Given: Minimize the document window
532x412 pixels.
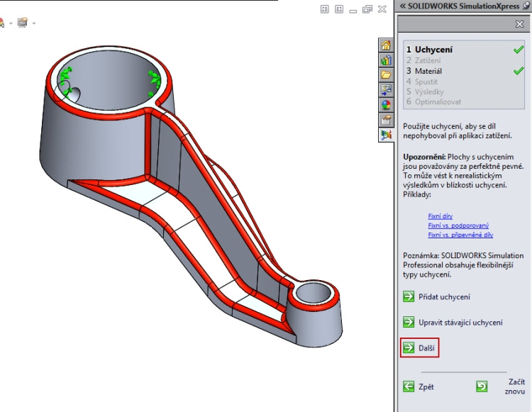Looking at the screenshot, I should 353,10.
